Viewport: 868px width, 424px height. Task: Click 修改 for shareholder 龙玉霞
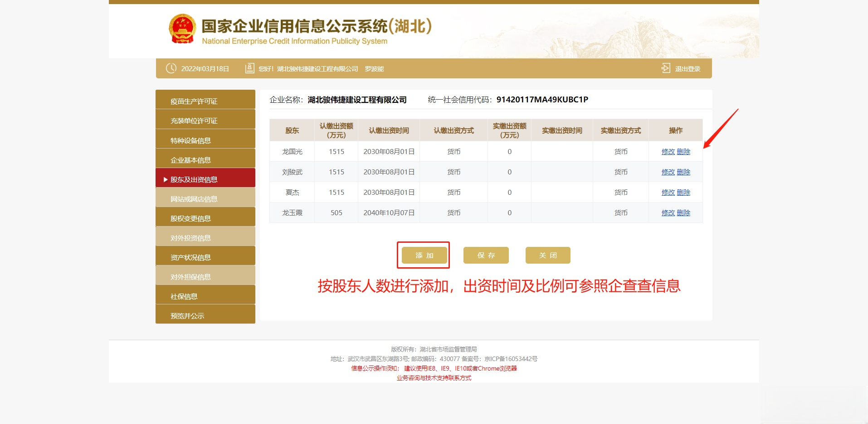tap(668, 213)
